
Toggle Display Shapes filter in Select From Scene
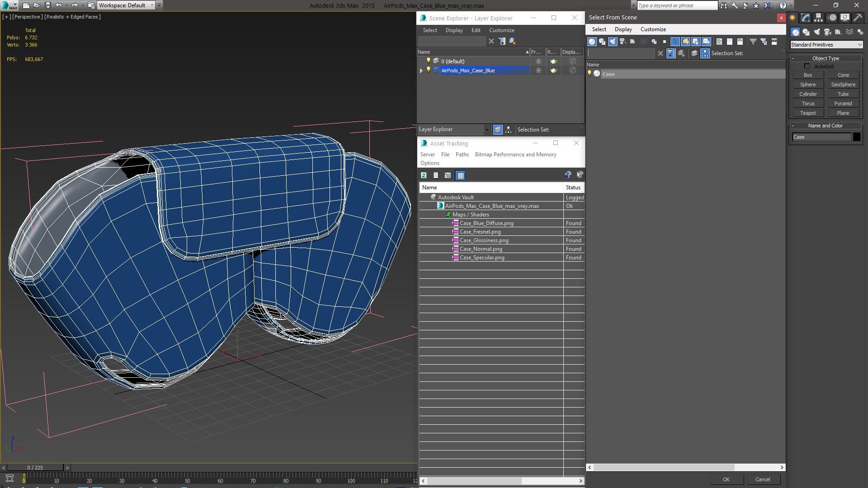602,42
